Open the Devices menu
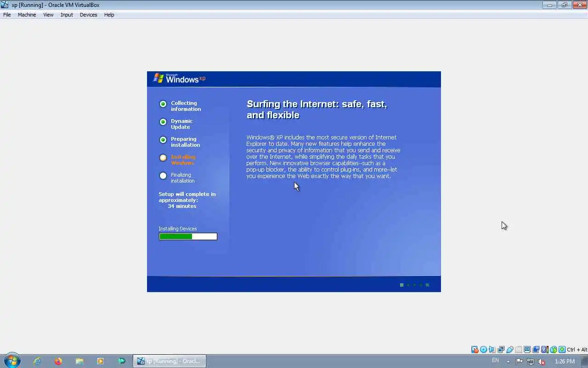Screen dimensions: 588x368 click(88, 15)
